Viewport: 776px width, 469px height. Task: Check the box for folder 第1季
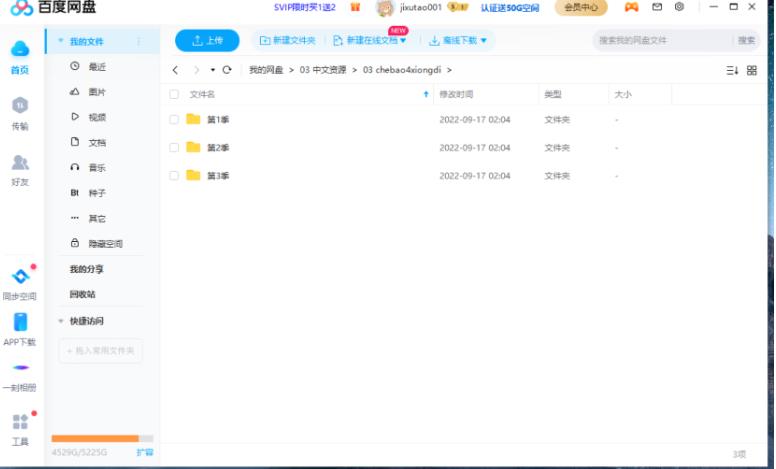click(x=174, y=119)
